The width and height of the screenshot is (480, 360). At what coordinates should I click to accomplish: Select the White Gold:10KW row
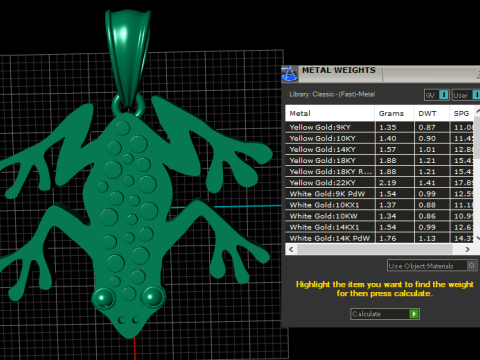pos(380,216)
